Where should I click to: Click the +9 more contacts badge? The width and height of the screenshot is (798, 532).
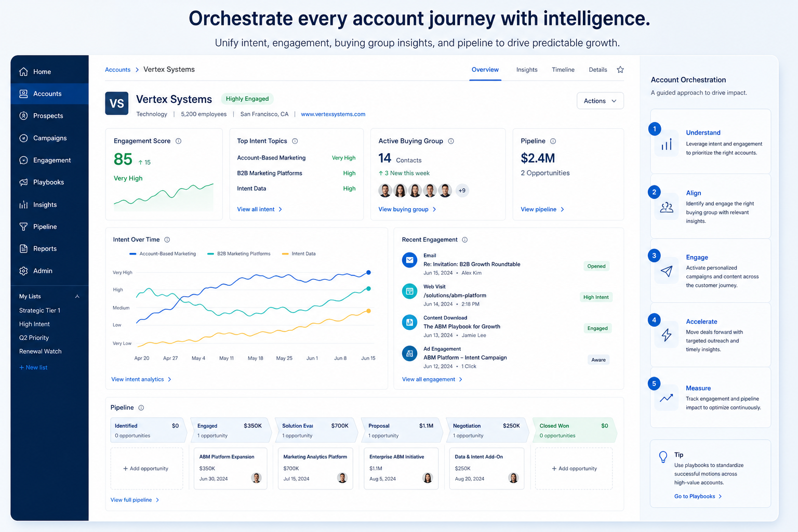point(462,191)
